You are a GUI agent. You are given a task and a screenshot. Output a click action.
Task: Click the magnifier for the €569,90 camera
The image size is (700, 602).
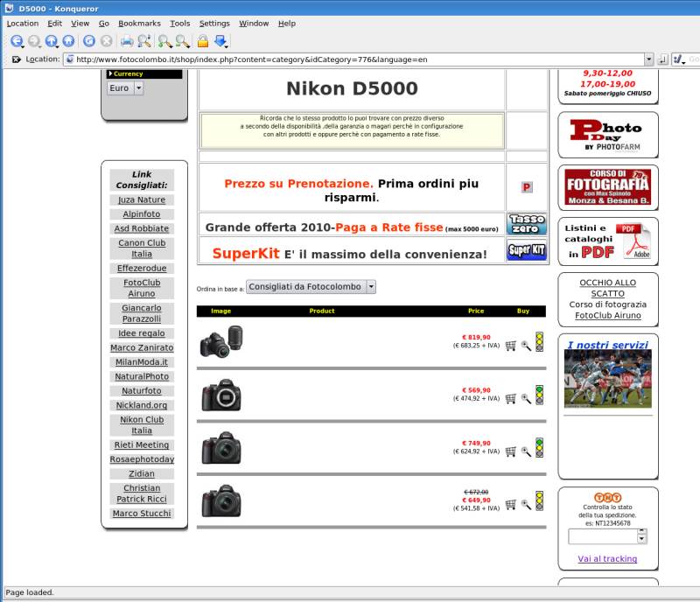526,398
